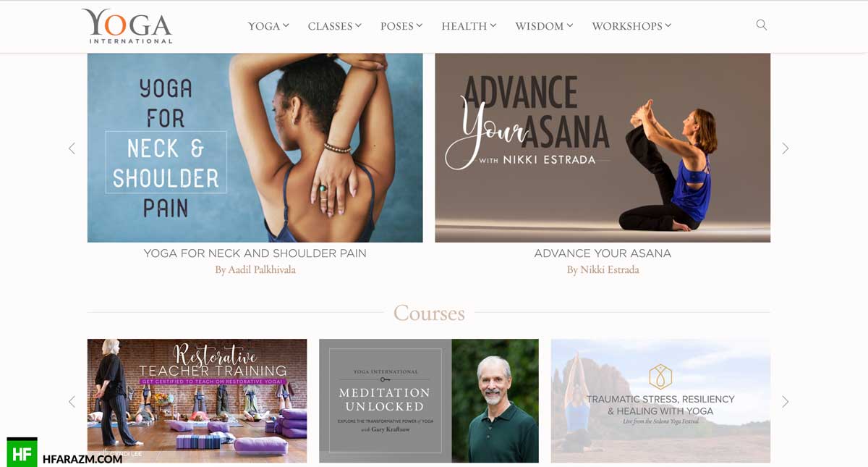Open the WORKSHOPS navigation menu
This screenshot has width=868, height=467.
click(631, 26)
